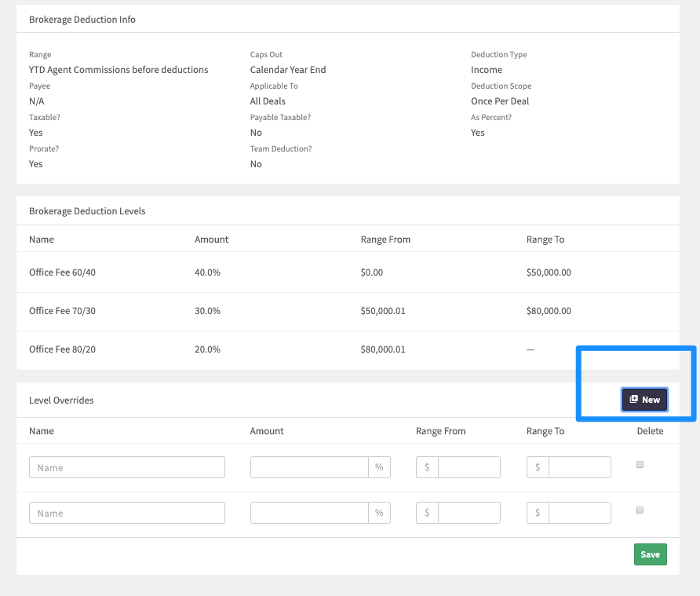Click the Level Overrides panel heading
The height and width of the screenshot is (596, 700).
(x=61, y=400)
